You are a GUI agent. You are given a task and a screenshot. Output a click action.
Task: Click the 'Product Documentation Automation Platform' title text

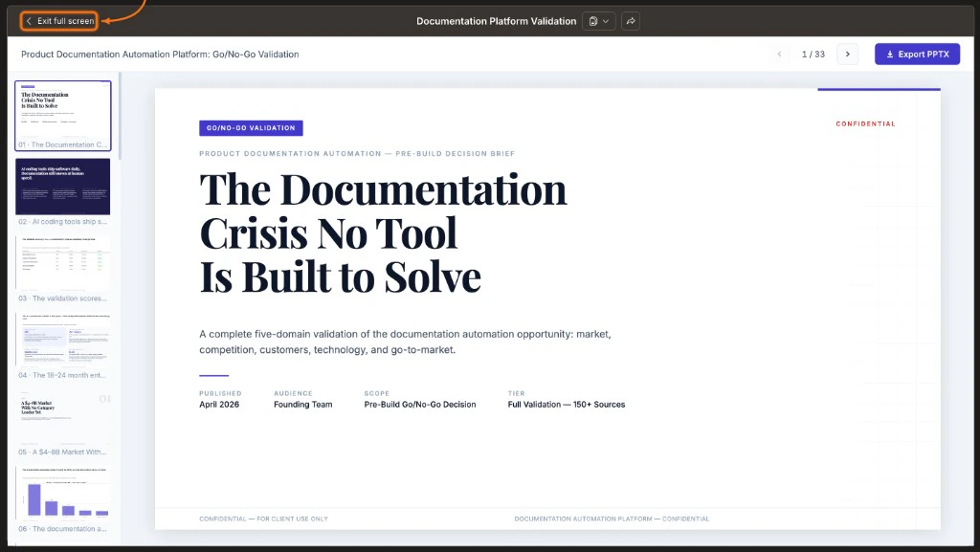159,55
